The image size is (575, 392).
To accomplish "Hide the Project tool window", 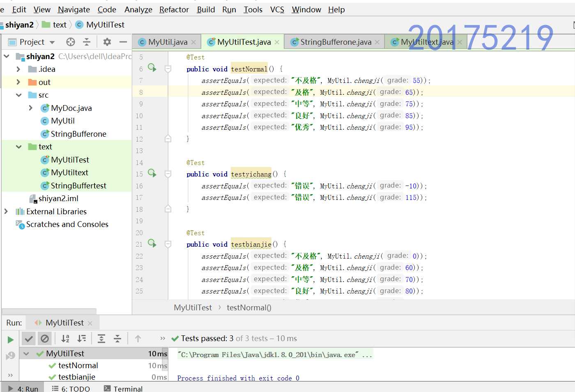I will 123,42.
